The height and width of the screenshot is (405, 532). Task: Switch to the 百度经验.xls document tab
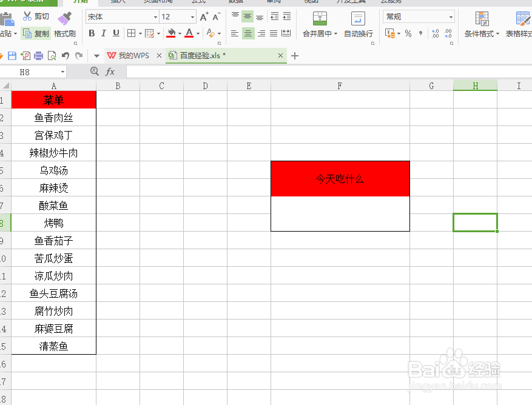click(202, 56)
